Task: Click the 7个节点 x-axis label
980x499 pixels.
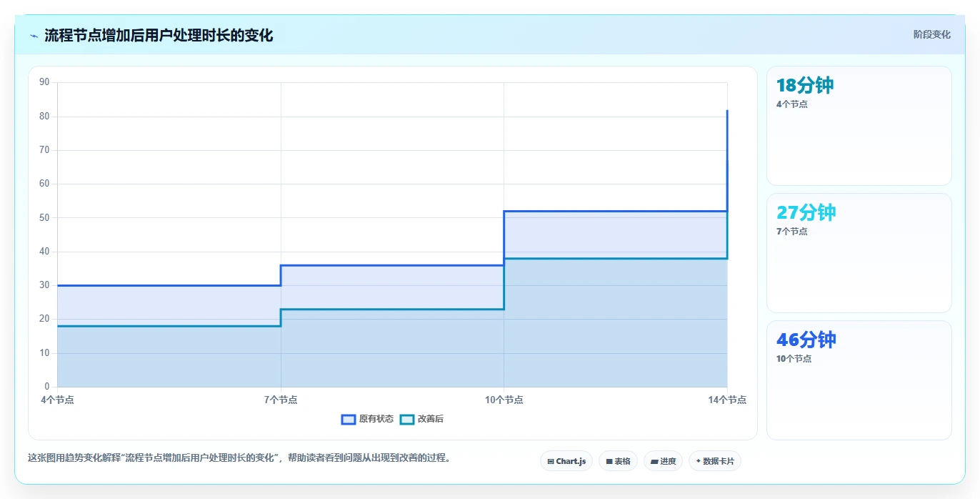Action: tap(281, 400)
